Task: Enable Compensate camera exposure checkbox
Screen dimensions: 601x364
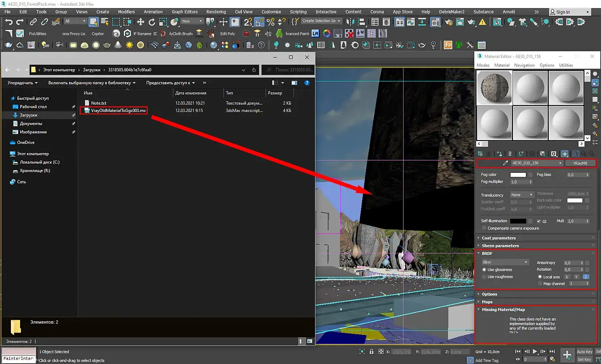Action: pyautogui.click(x=484, y=228)
